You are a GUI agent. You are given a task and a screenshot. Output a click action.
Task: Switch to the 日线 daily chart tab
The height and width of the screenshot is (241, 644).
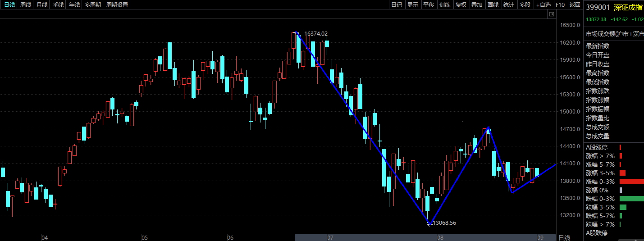[9, 5]
